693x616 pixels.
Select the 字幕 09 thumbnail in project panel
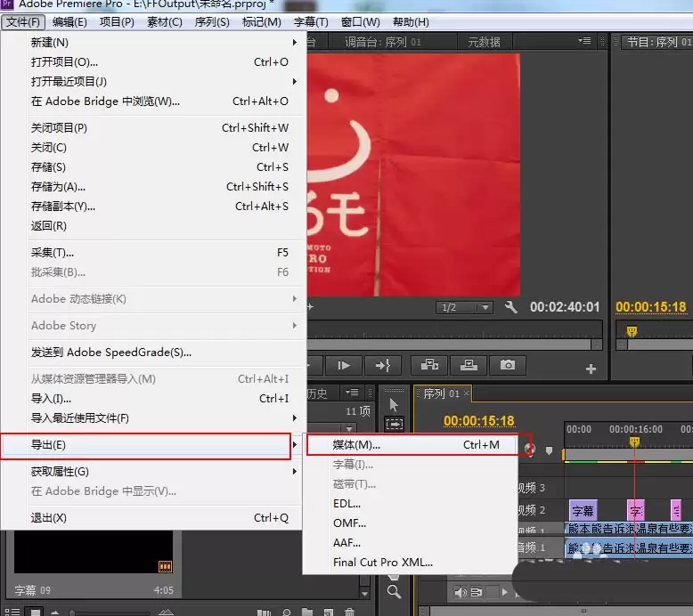click(x=94, y=552)
